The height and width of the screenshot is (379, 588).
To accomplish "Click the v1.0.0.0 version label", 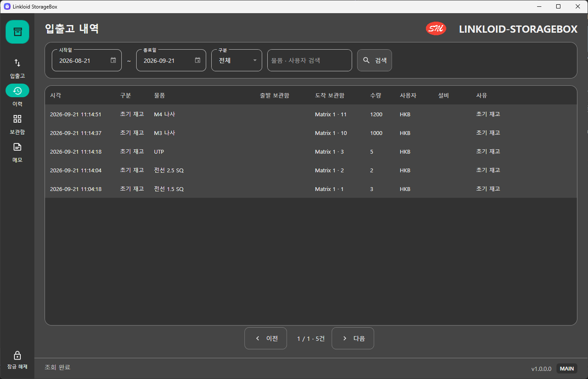I will click(541, 369).
